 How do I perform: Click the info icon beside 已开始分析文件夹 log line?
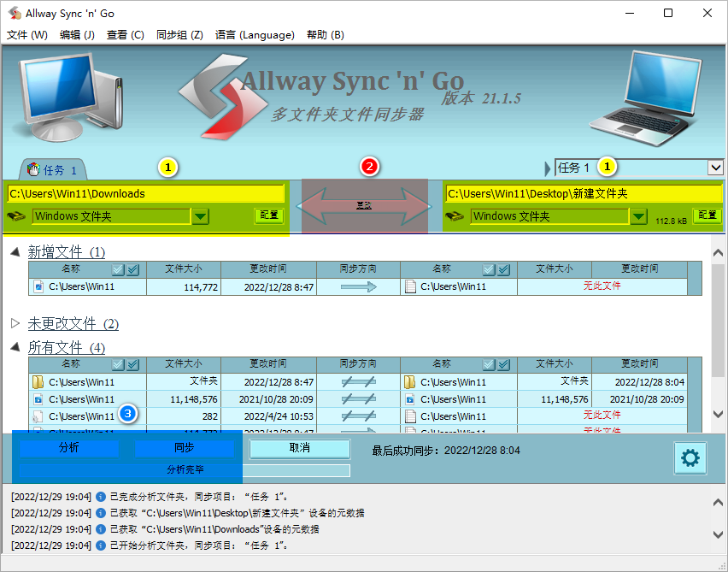101,545
